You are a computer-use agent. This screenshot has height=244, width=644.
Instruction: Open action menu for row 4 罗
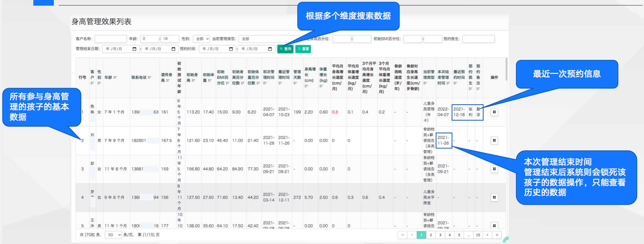pyautogui.click(x=494, y=197)
